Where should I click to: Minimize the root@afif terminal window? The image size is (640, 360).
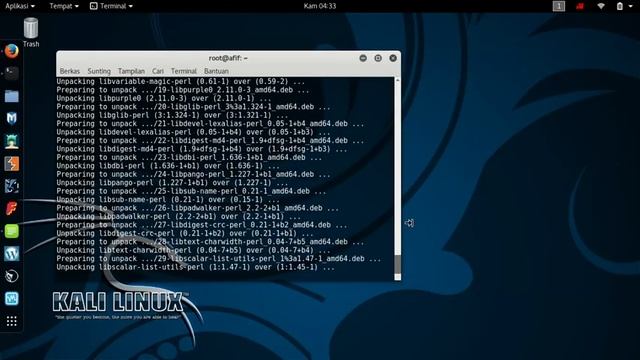tap(363, 58)
